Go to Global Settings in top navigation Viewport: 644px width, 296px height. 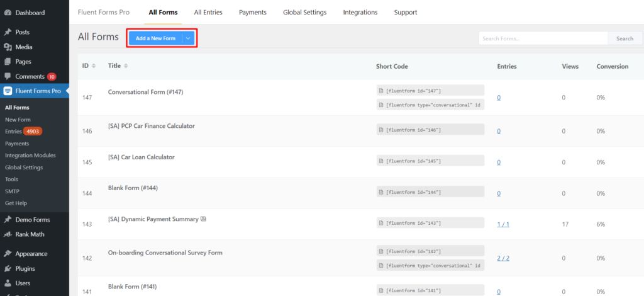[304, 12]
